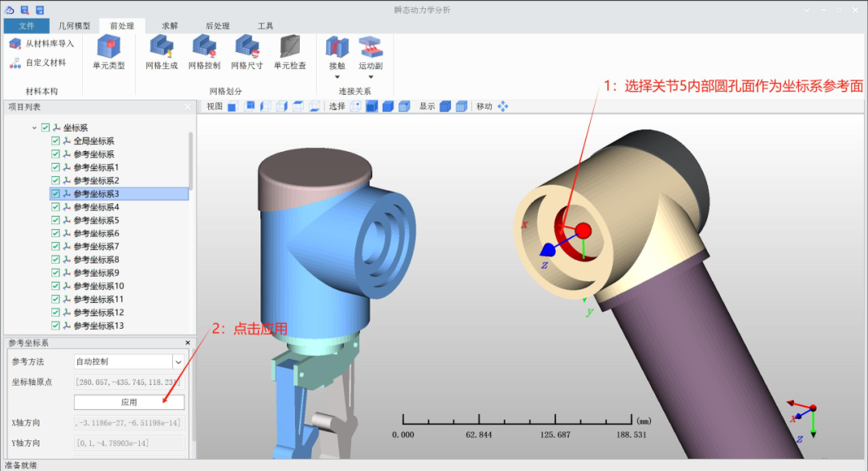This screenshot has width=868, height=471.
Task: Switch to the 前处理 tab
Action: 122,26
